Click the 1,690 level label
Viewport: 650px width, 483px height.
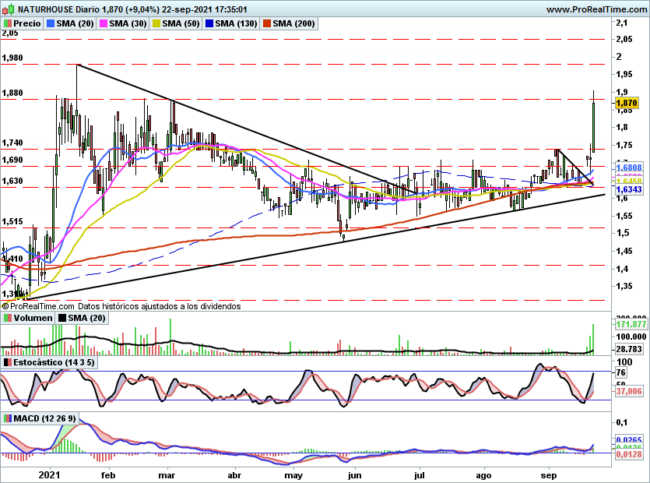pos(12,160)
